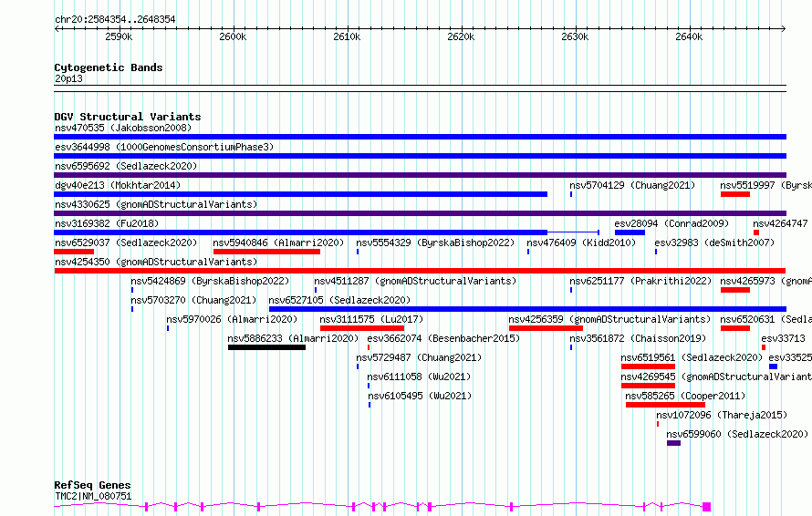
Task: Select nsv5940846 (Almarri2020) label
Action: pyautogui.click(x=278, y=243)
